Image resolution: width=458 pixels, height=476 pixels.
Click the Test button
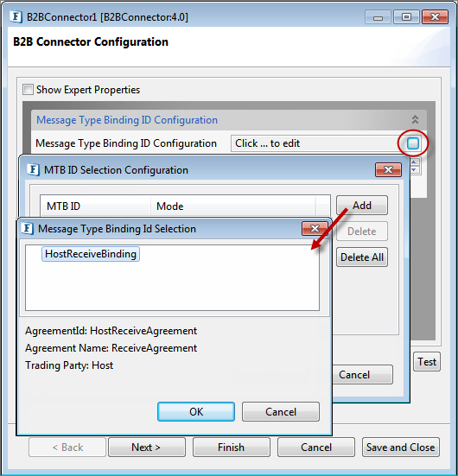427,362
